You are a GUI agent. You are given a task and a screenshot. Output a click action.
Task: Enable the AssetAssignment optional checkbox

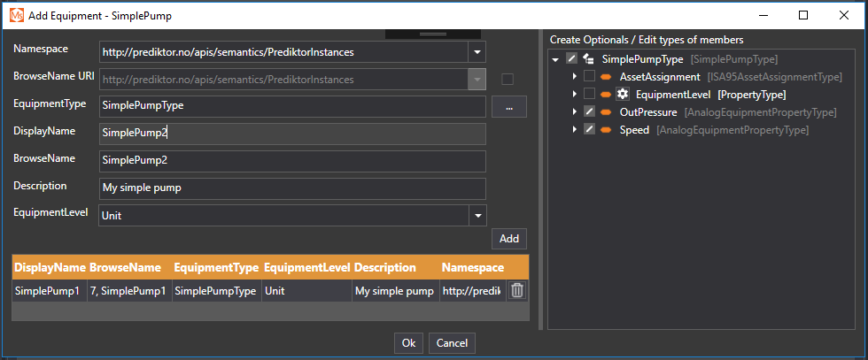coord(589,77)
